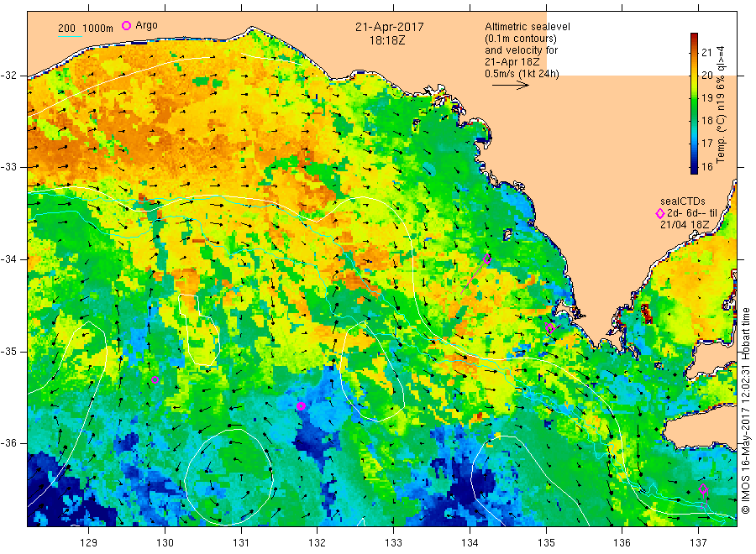Click the longitude axis label "134"

pyautogui.click(x=470, y=542)
